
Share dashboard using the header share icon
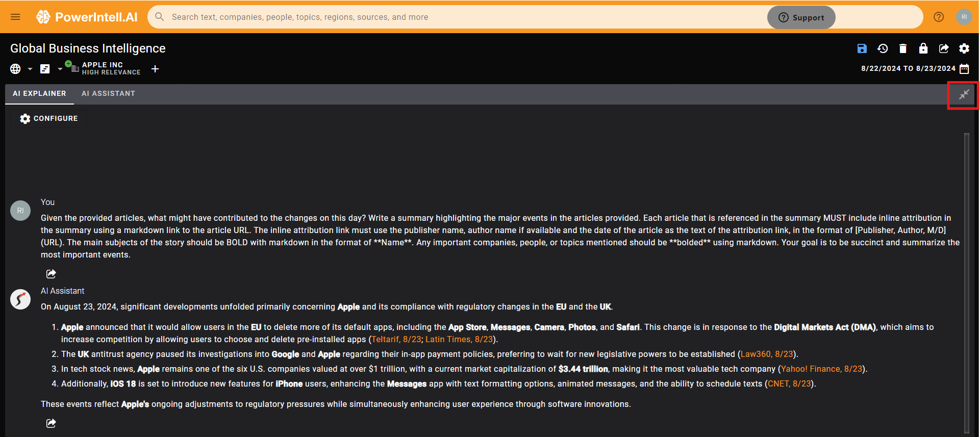[x=944, y=48]
